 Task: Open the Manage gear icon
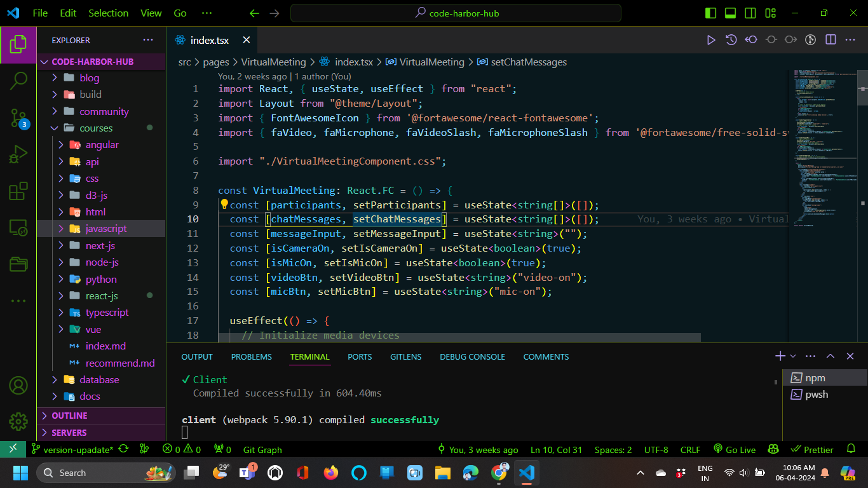pos(18,421)
